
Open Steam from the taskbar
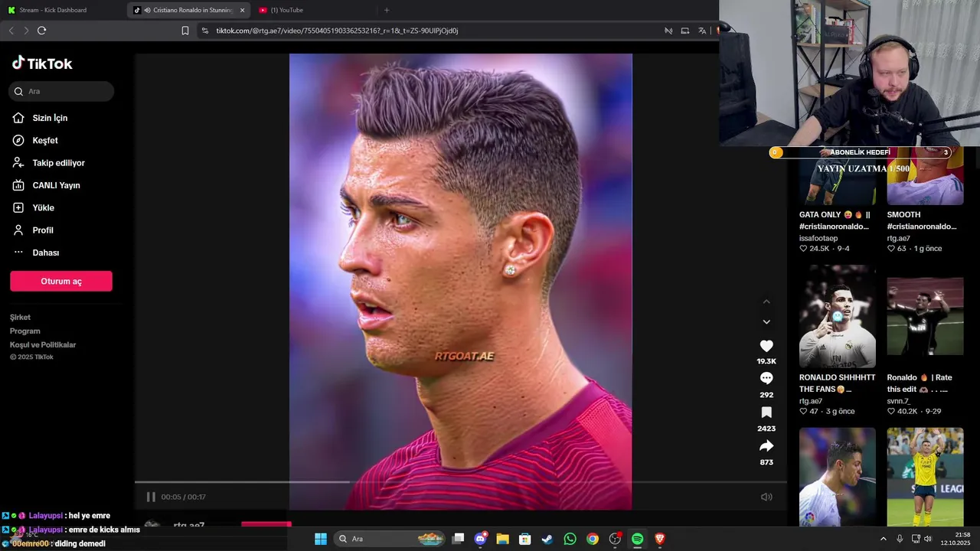click(x=547, y=539)
